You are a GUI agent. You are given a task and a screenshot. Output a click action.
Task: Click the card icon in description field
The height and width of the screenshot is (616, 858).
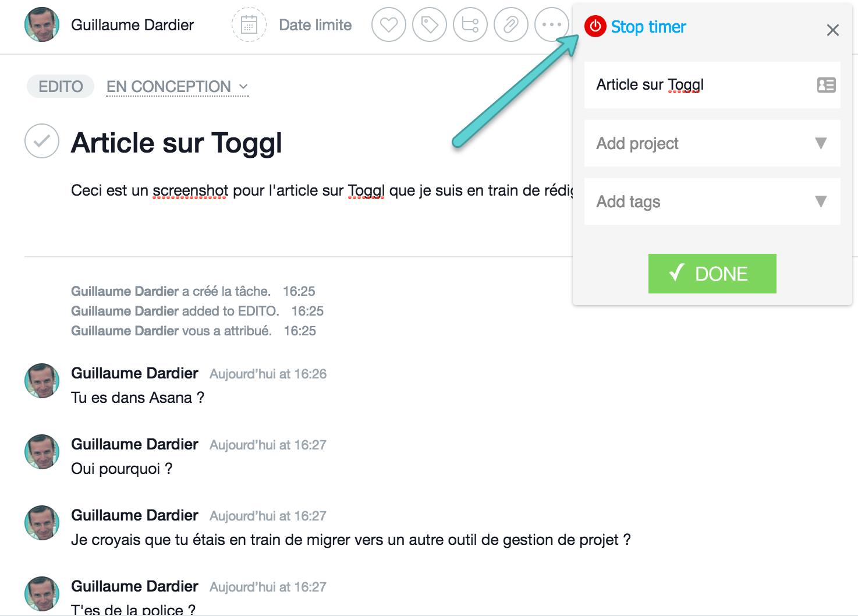pos(826,85)
